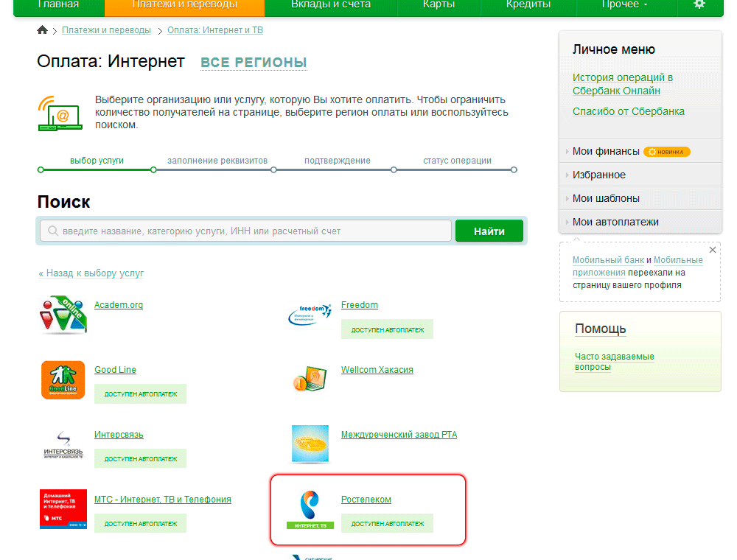Select the Ростелеком provider logo
This screenshot has width=737, height=560.
tap(310, 507)
